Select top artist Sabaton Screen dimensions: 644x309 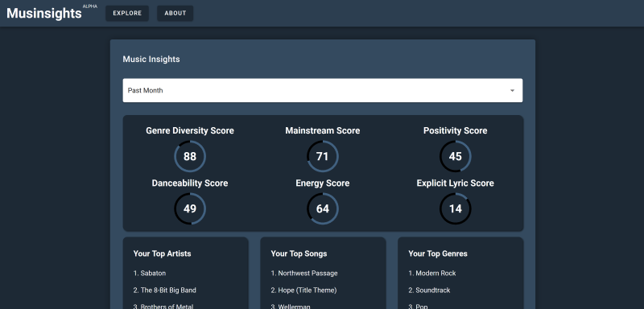click(x=150, y=273)
